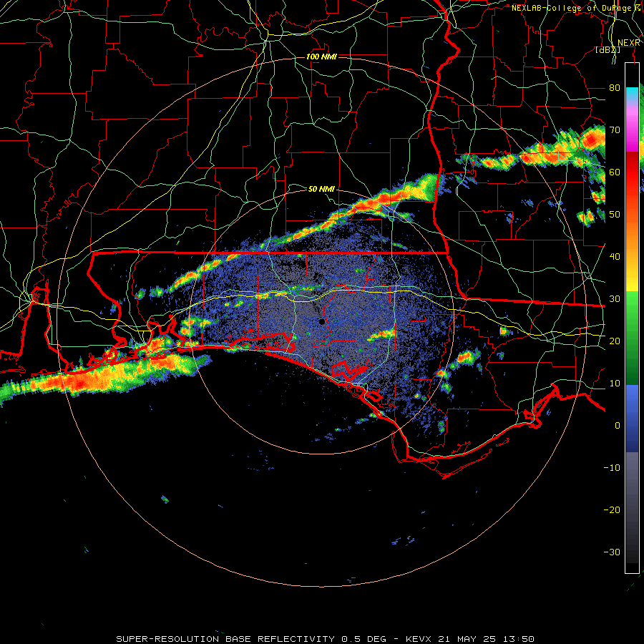644x644 pixels.
Task: Click the 70 value on the dBZ scale
Action: [615, 130]
